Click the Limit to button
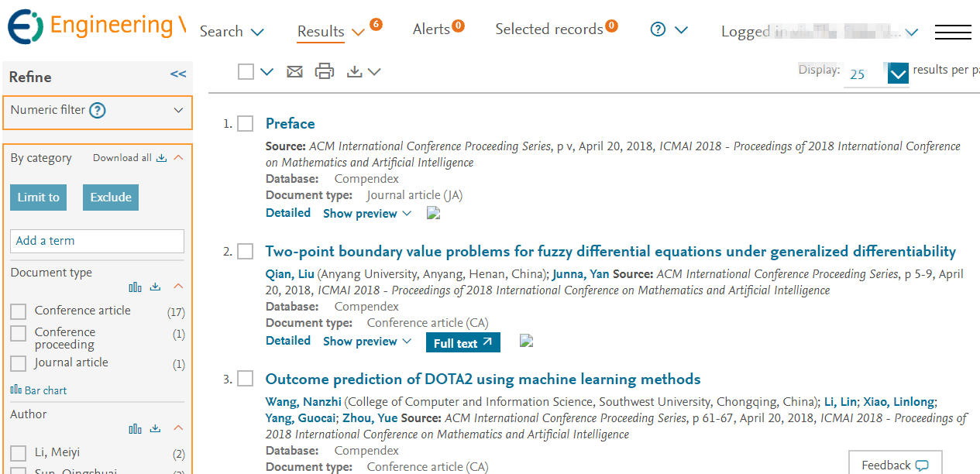 click(x=39, y=197)
